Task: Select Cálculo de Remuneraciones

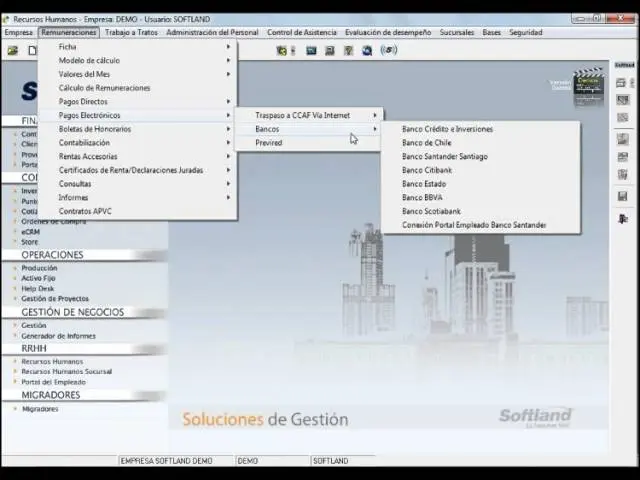Action: (138, 88)
